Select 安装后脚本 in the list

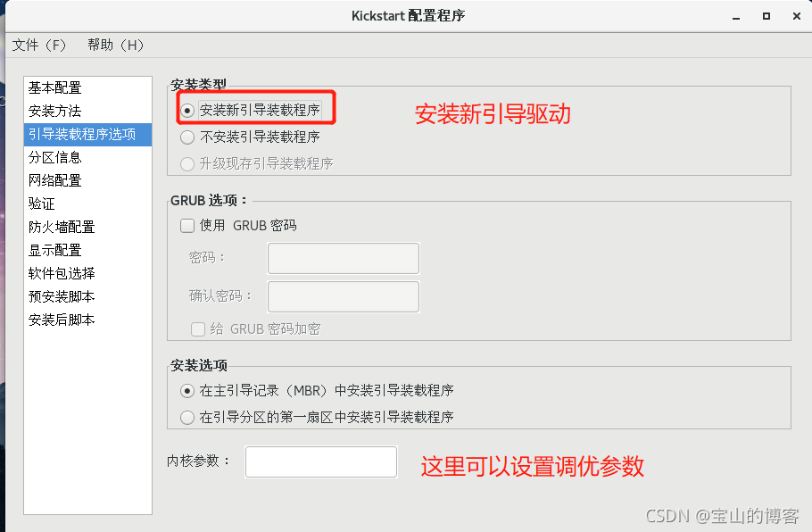[x=61, y=320]
